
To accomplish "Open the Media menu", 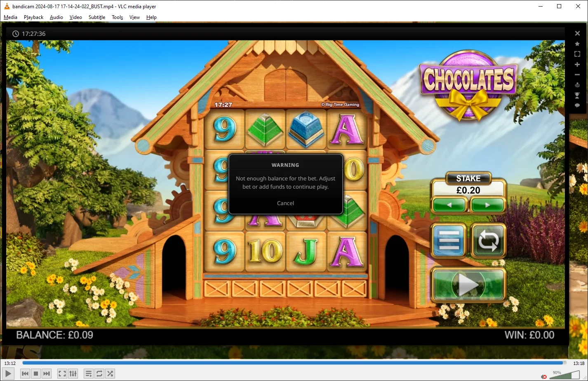I will [10, 17].
